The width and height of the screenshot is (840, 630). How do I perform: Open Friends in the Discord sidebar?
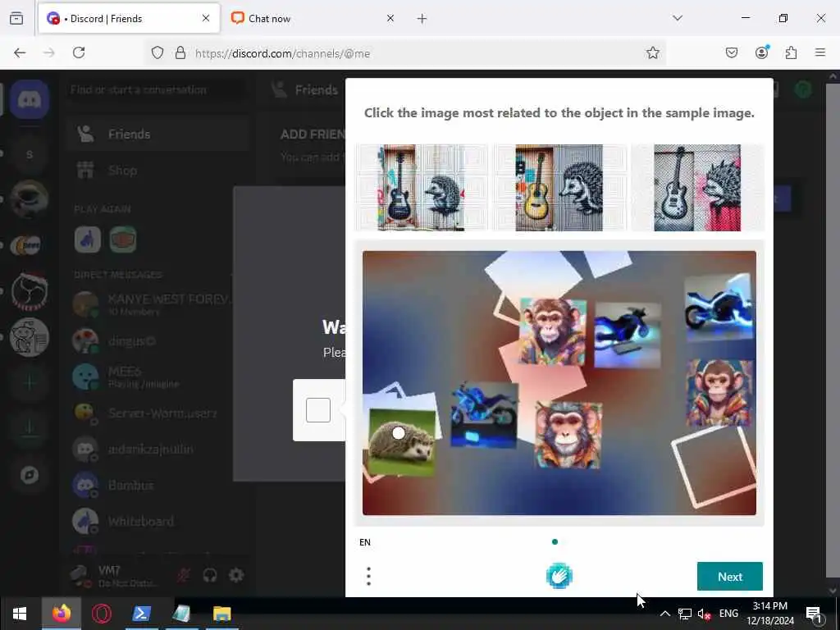pyautogui.click(x=157, y=134)
